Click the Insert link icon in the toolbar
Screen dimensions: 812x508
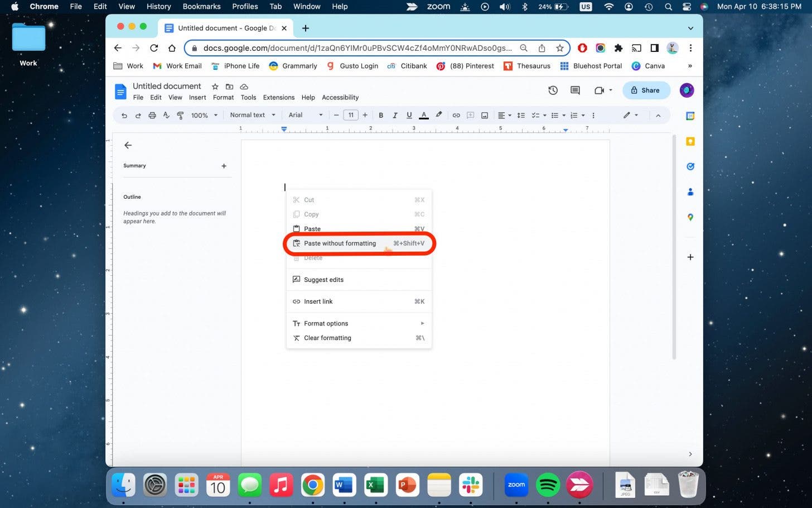point(456,115)
